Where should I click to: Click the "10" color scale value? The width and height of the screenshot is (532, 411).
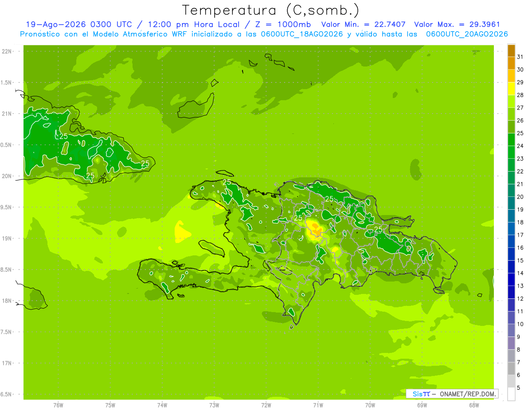[x=520, y=324]
